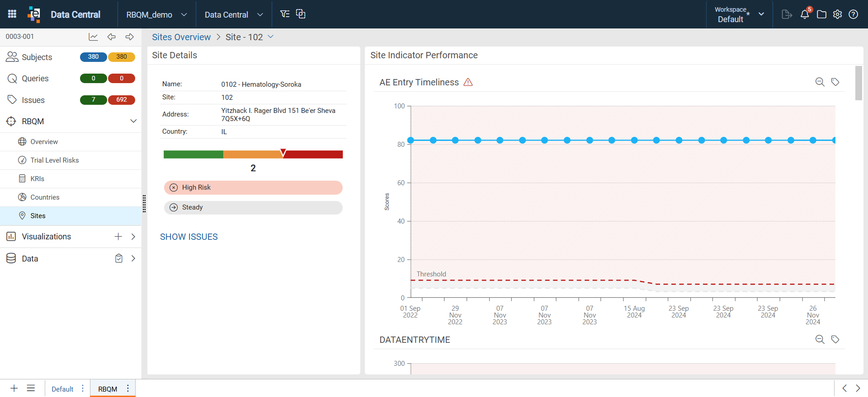This screenshot has width=868, height=397.
Task: Click the AE Entry Timeliness warning triangle
Action: click(x=468, y=82)
